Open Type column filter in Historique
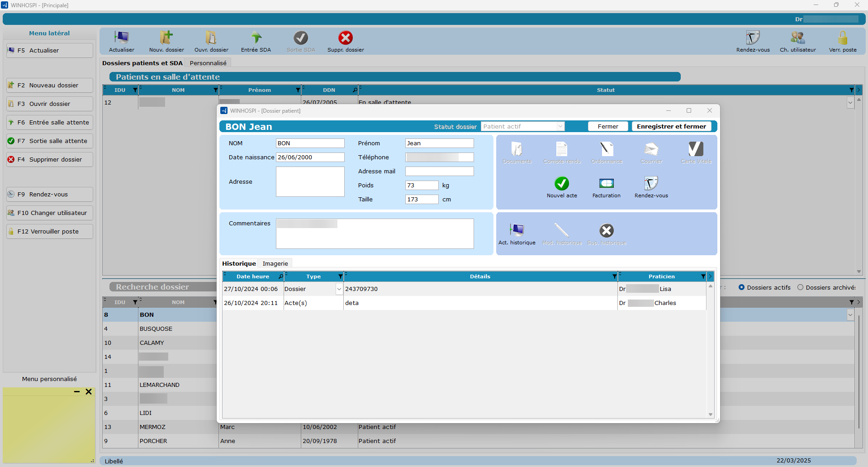This screenshot has width=868, height=467. point(340,276)
